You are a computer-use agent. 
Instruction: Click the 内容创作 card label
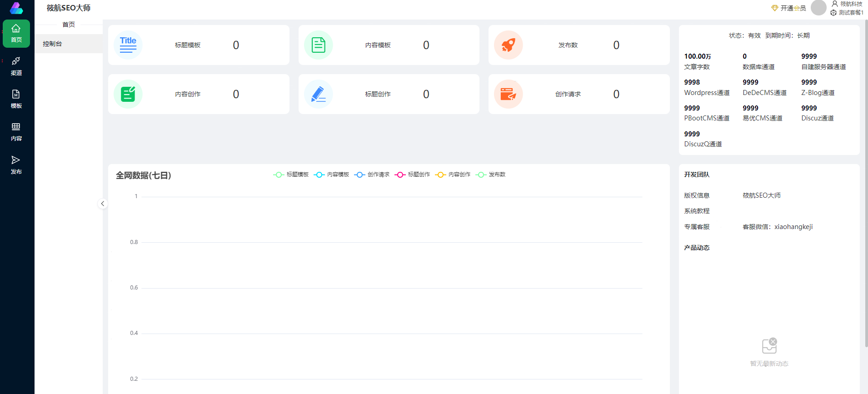click(188, 94)
